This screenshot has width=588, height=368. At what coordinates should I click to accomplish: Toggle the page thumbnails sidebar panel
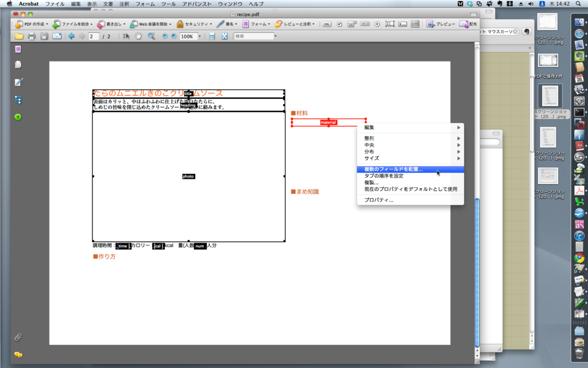(18, 66)
